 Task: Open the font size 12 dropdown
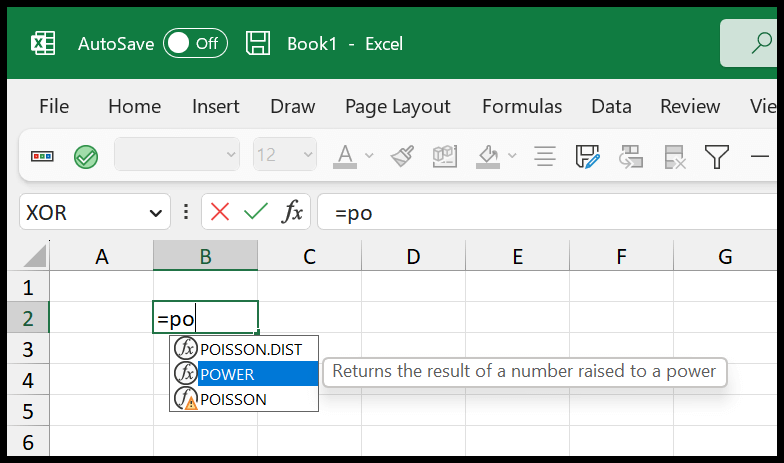pyautogui.click(x=285, y=154)
